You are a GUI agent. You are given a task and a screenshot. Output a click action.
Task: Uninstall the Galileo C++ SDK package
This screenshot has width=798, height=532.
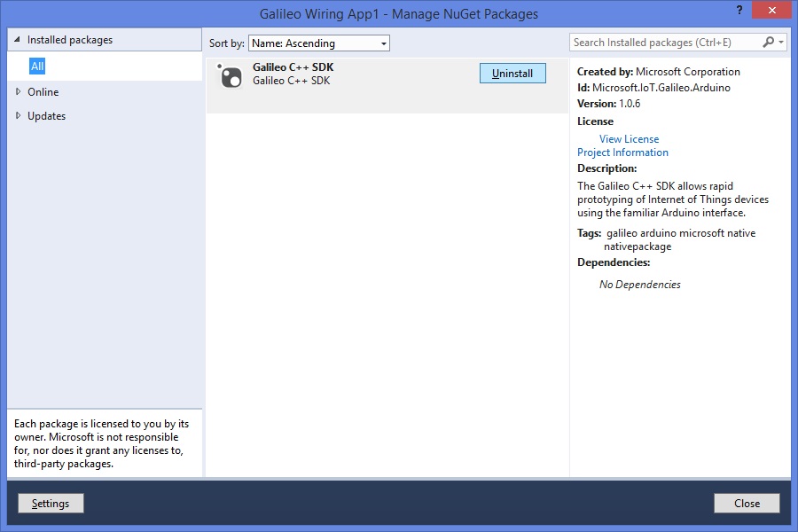coord(512,74)
